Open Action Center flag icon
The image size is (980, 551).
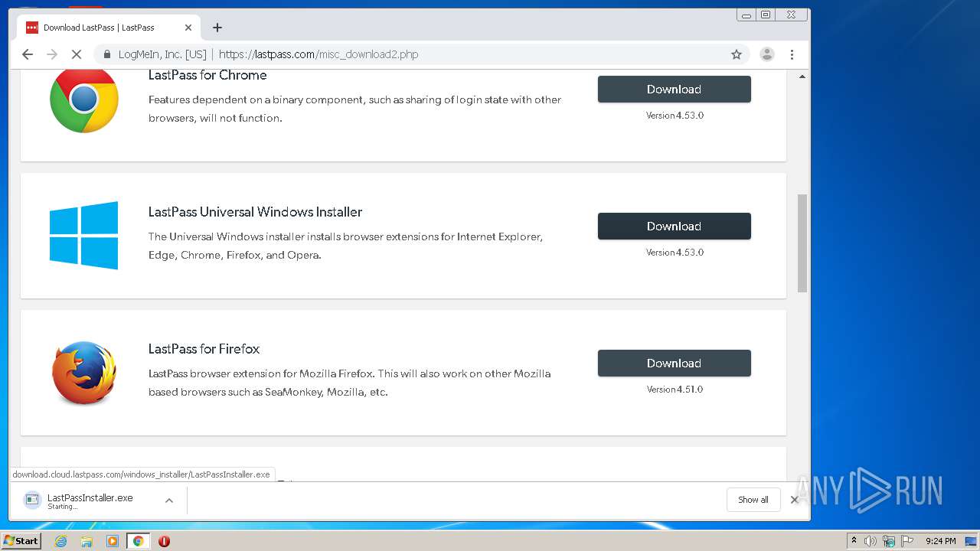[x=907, y=541]
